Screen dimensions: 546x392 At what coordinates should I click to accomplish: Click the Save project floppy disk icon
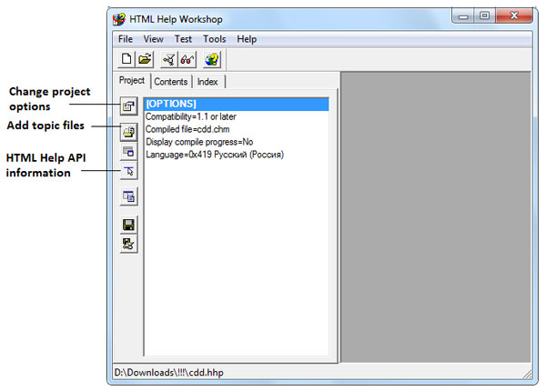tap(129, 225)
